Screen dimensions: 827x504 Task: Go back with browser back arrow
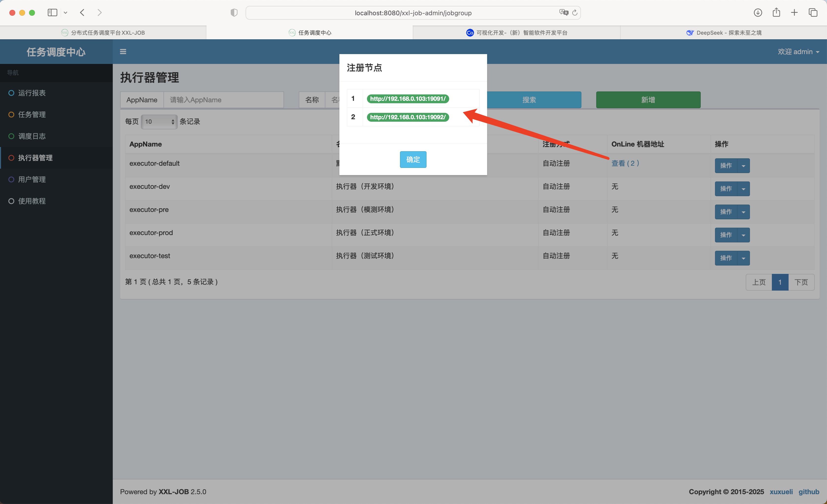(82, 13)
